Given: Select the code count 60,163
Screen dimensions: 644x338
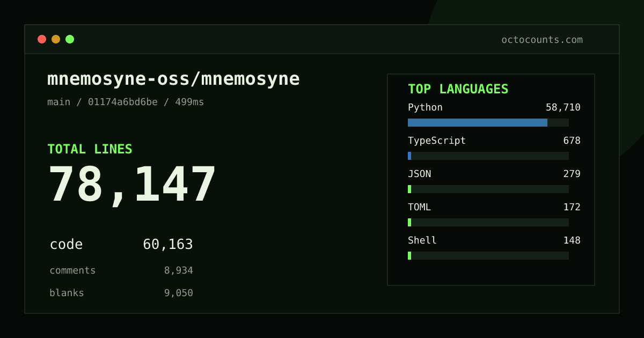Looking at the screenshot, I should (168, 245).
